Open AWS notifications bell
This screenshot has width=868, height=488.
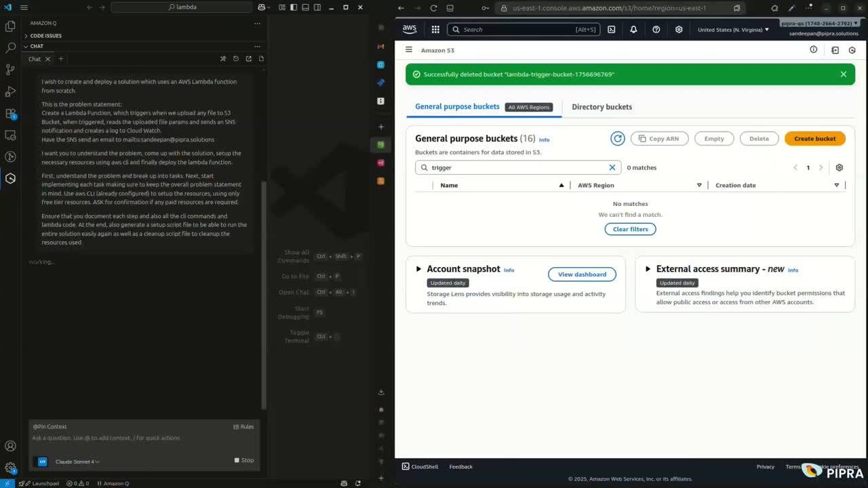click(633, 29)
